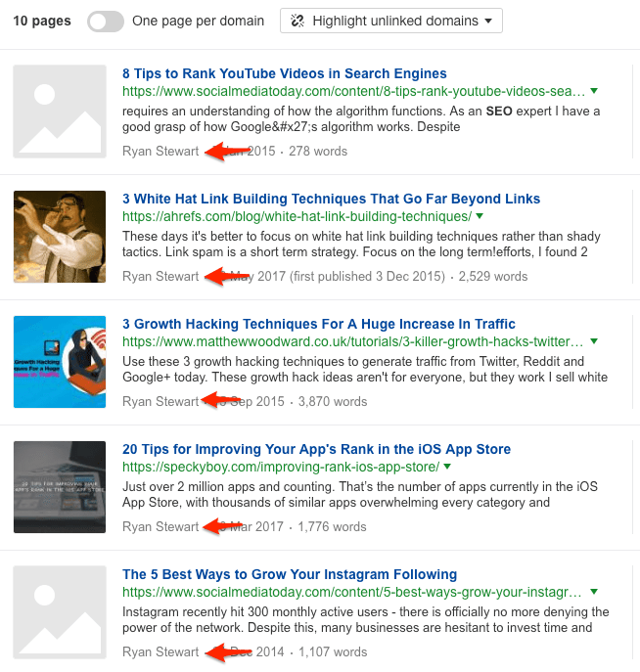Open '3 Growth Hacking Techniques' article link
Image resolution: width=640 pixels, height=672 pixels.
(318, 324)
